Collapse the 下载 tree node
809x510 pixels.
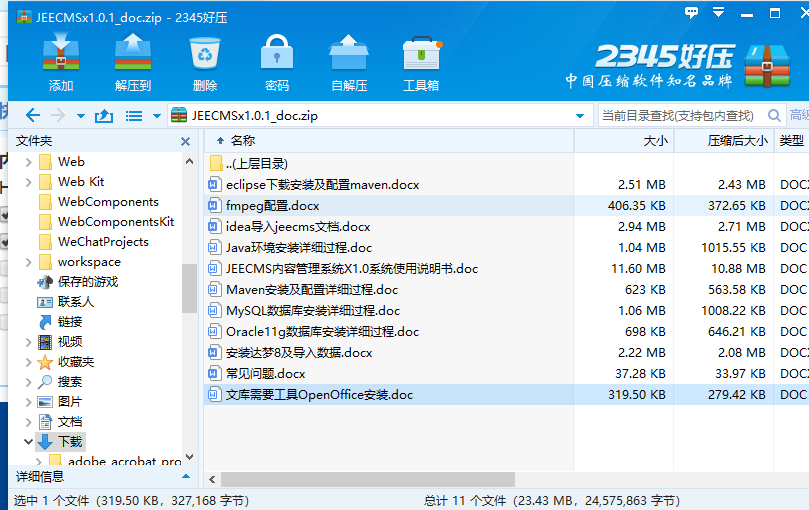coord(28,442)
